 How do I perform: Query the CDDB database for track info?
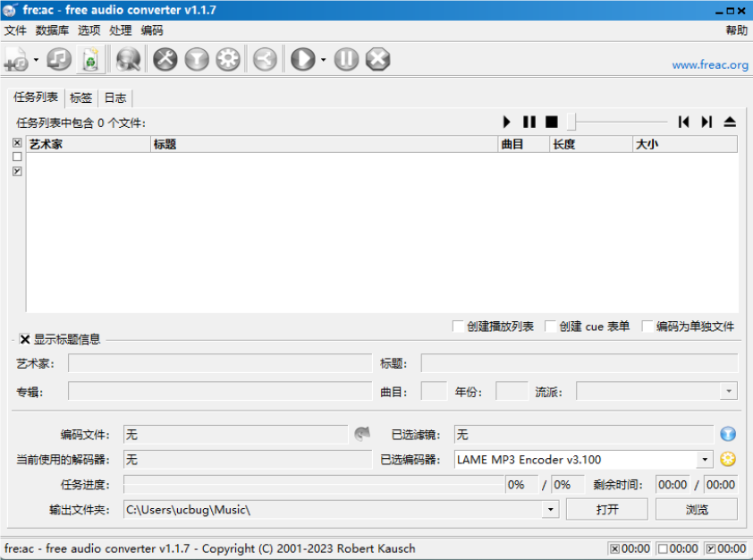[x=127, y=59]
